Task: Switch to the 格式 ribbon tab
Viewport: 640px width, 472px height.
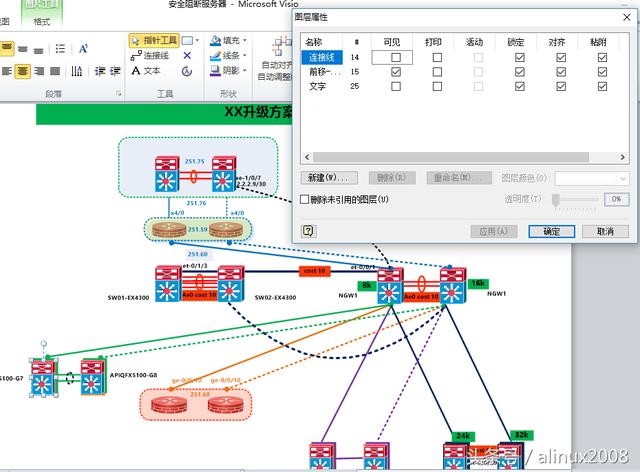Action: (x=42, y=21)
